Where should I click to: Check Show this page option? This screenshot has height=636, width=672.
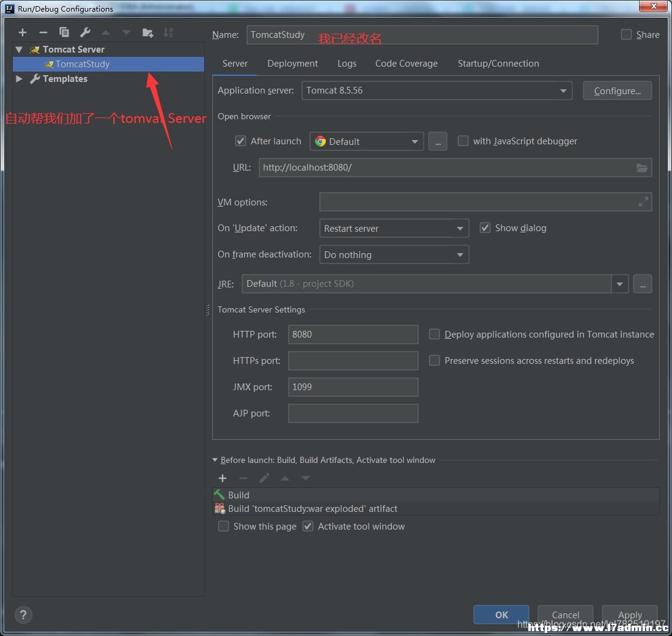[x=223, y=527]
